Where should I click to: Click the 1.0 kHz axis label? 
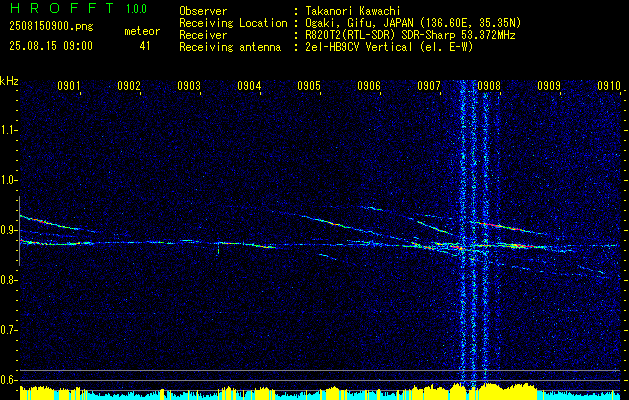click(8, 180)
